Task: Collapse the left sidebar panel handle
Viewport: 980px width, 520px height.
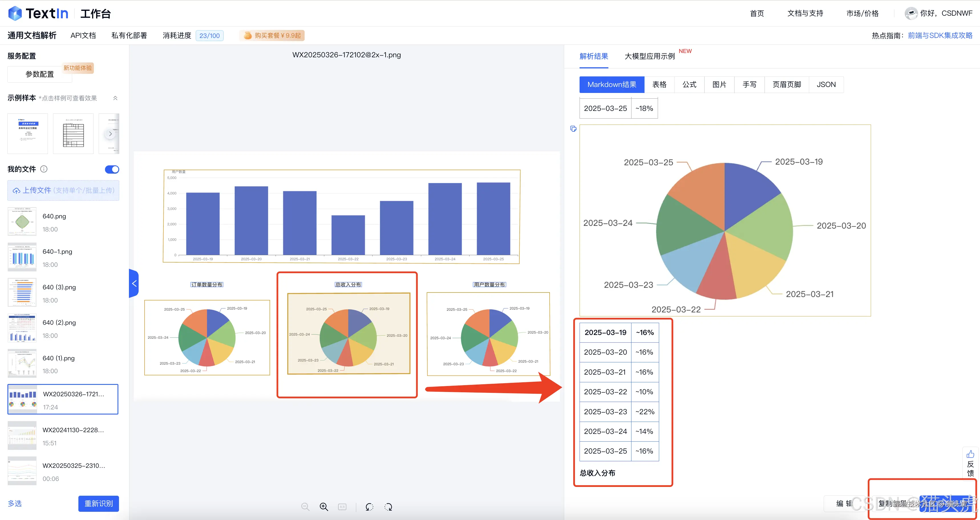Action: tap(134, 283)
